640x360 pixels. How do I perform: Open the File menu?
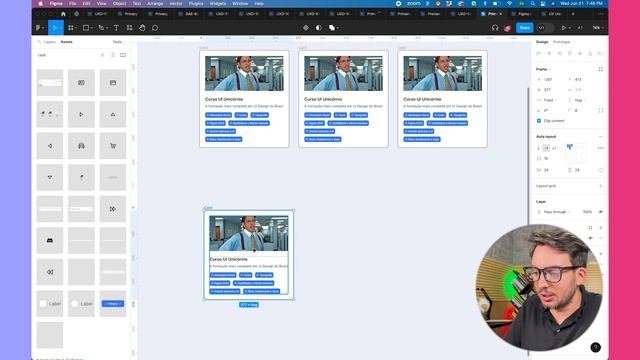[73, 3]
